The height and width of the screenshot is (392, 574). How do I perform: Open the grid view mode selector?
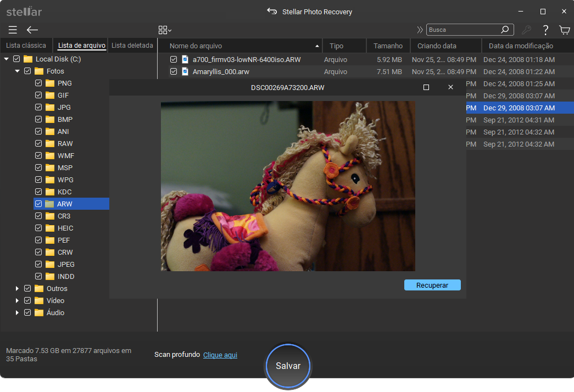[165, 30]
